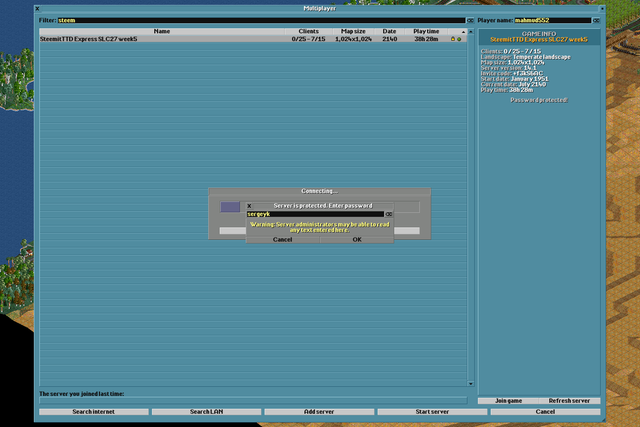Sort server list by Date column
Viewport: 640px width, 427px height.
(389, 31)
